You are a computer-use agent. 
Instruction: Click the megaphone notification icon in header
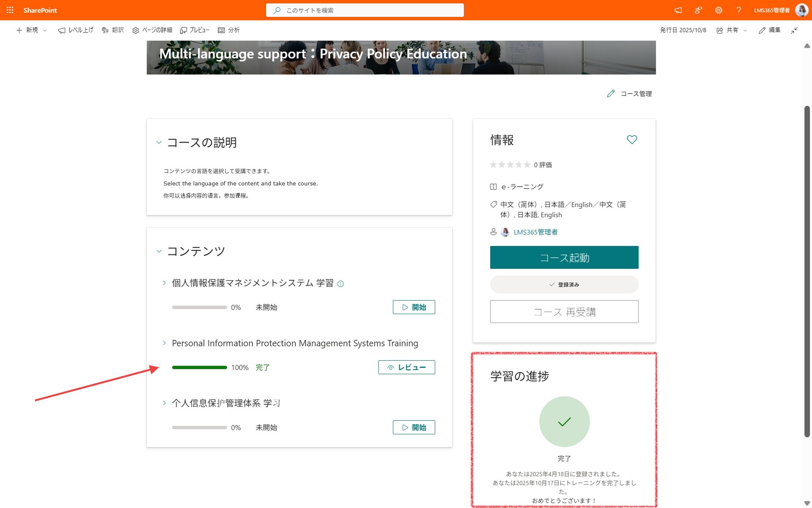(678, 10)
